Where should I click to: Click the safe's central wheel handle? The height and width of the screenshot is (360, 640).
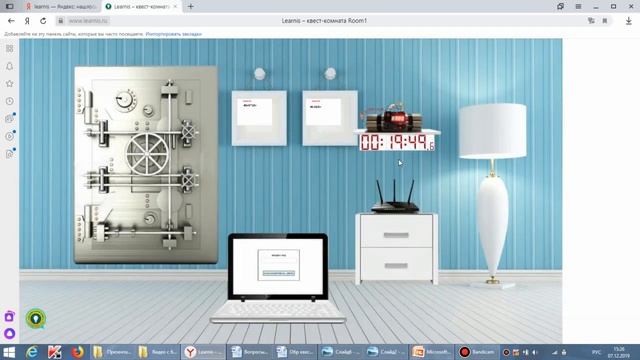pyautogui.click(x=147, y=154)
